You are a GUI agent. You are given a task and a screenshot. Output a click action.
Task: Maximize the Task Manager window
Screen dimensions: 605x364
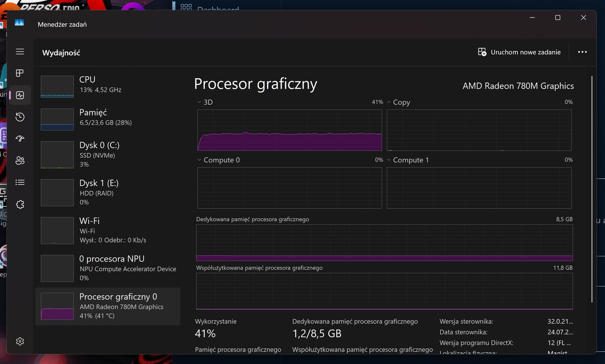558,18
